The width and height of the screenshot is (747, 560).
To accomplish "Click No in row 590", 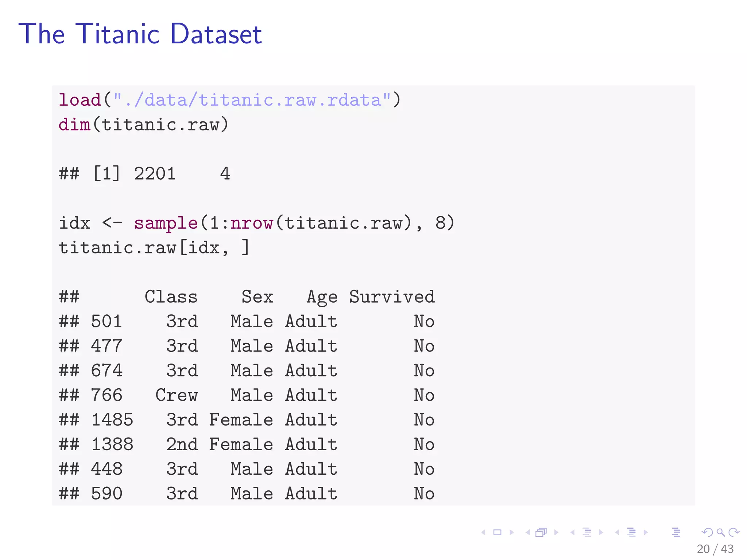I will pyautogui.click(x=424, y=493).
